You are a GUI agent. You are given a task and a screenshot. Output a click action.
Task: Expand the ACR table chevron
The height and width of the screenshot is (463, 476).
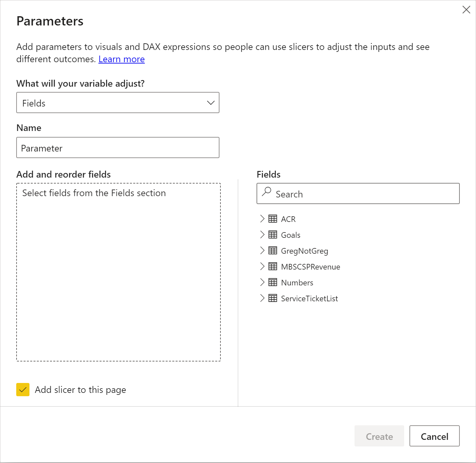tap(262, 219)
